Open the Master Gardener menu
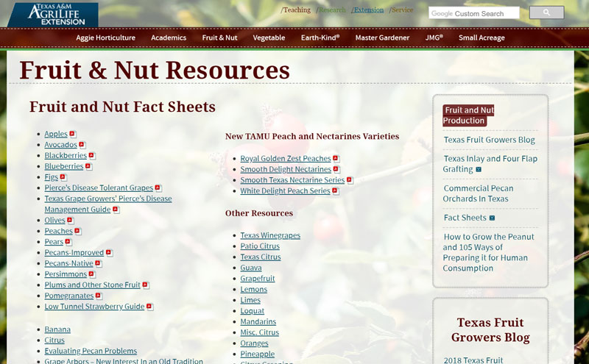 tap(382, 38)
